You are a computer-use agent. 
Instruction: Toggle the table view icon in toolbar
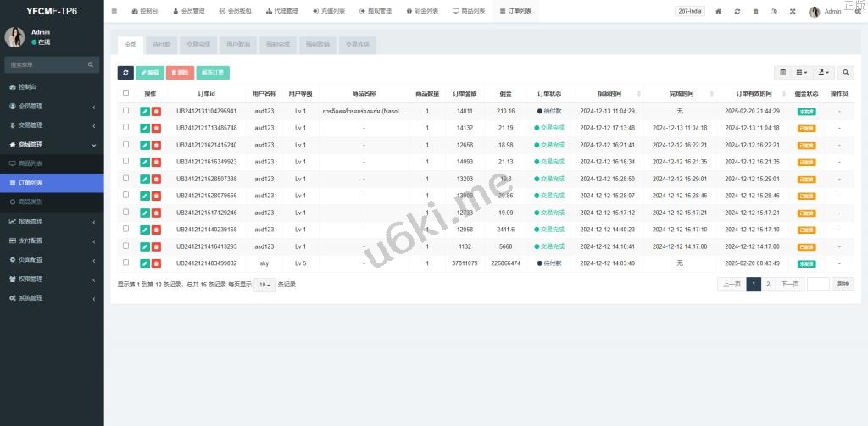tap(782, 73)
